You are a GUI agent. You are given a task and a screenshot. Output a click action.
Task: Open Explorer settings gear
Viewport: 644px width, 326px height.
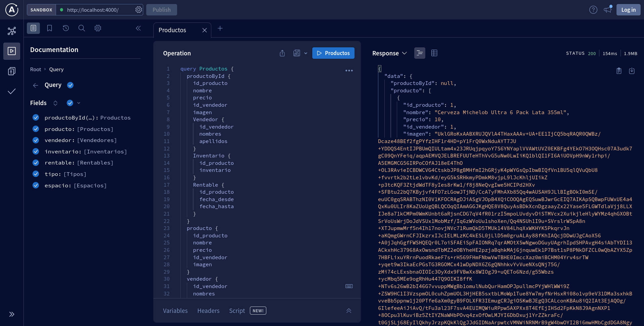(x=98, y=28)
